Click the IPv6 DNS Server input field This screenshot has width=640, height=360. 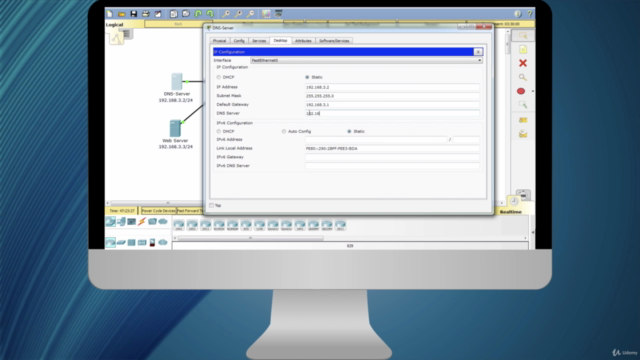pyautogui.click(x=392, y=166)
